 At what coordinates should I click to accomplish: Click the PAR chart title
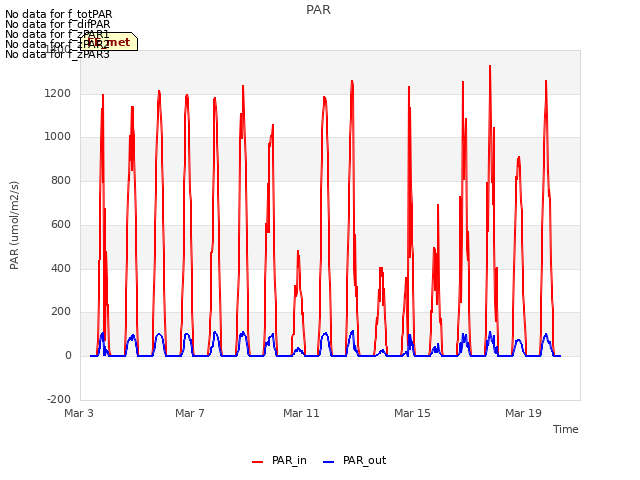[318, 10]
